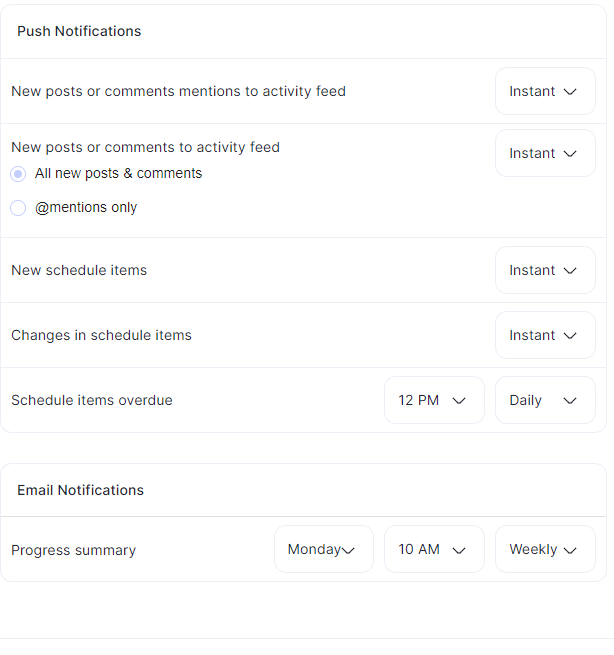Open New schedule items frequency dropdown
This screenshot has width=614, height=655.
(545, 270)
